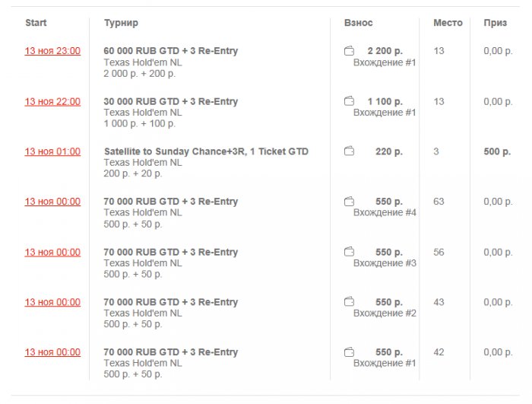Image resolution: width=532 pixels, height=404 pixels.
Task: Click wallet icon in 550 р. Вхождение #1 row
Action: coord(349,352)
